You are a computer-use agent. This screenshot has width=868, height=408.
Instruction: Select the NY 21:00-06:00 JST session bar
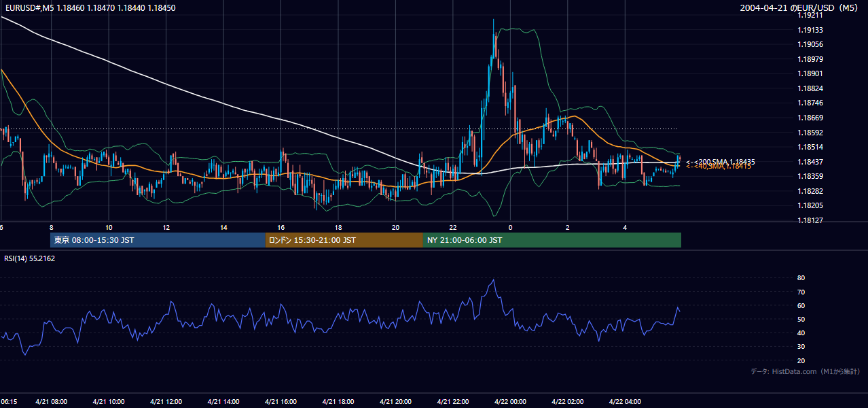click(x=552, y=240)
